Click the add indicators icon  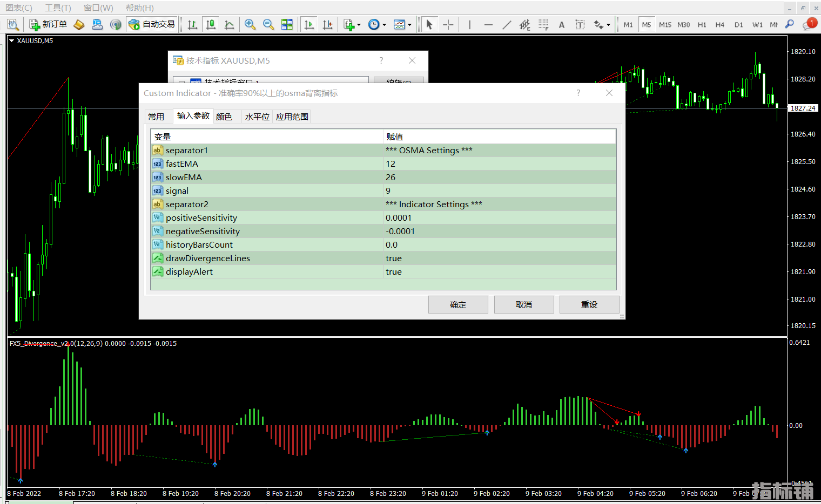click(x=349, y=24)
